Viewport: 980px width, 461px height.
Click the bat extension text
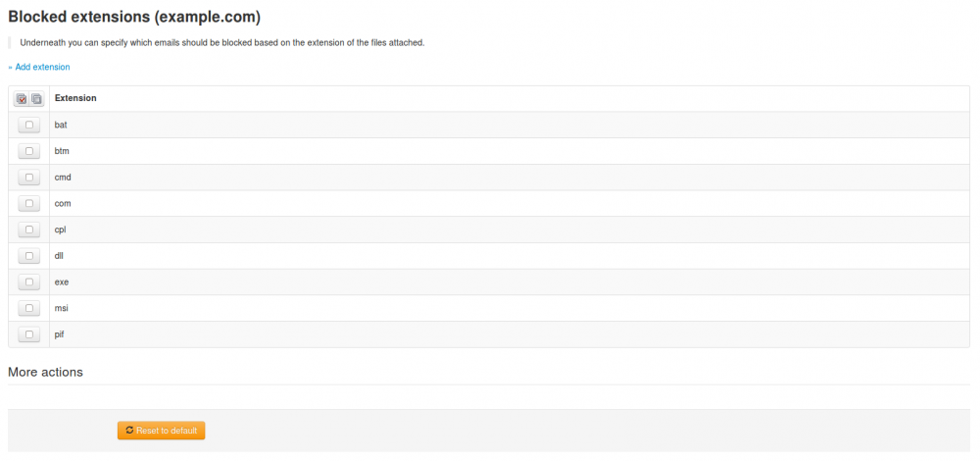pyautogui.click(x=61, y=125)
